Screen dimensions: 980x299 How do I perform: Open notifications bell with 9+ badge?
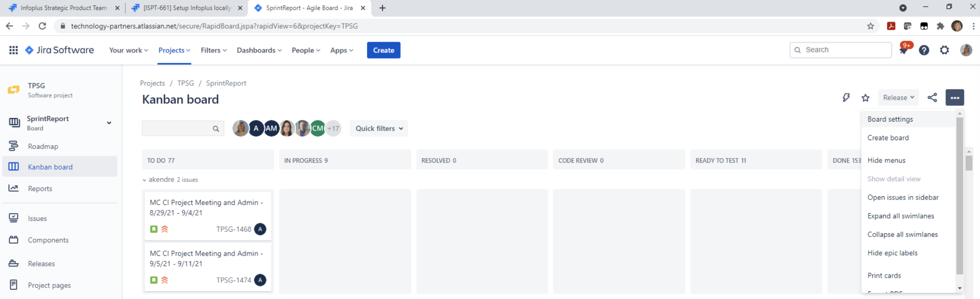(904, 50)
